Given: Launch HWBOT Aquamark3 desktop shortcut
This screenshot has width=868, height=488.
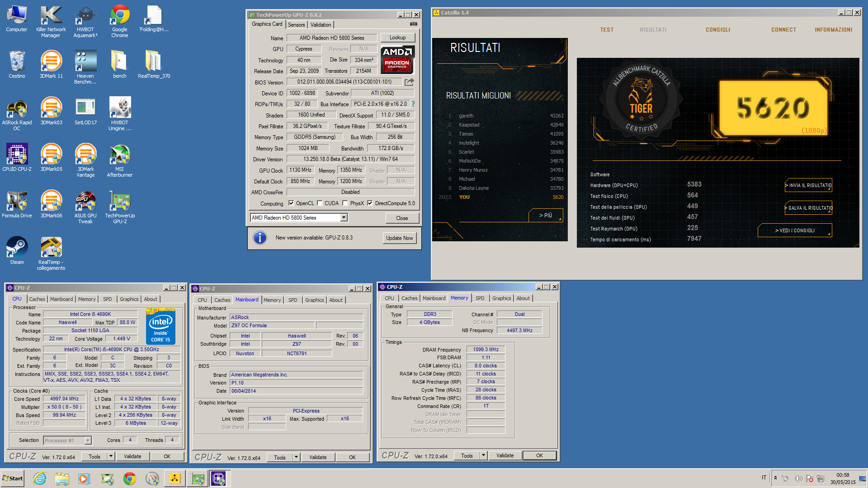Looking at the screenshot, I should tap(85, 21).
